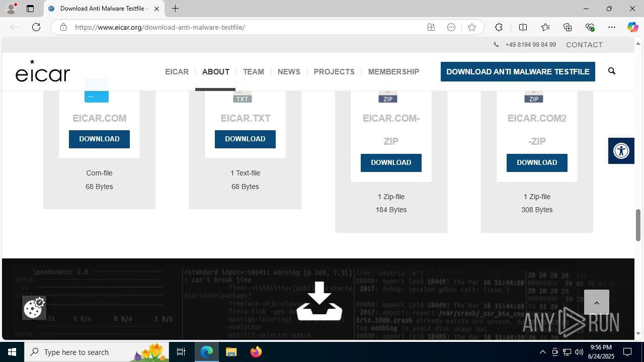Show hidden system tray icons
644x362 pixels.
[x=542, y=352]
